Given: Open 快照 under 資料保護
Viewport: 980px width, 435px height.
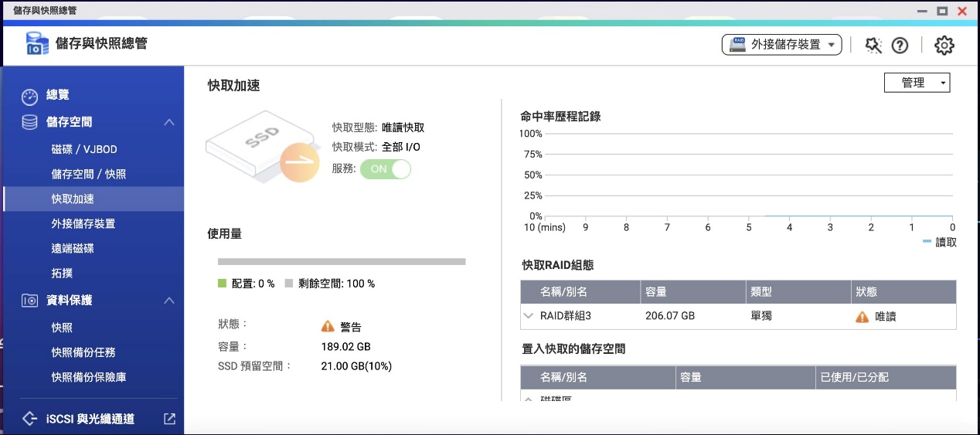Looking at the screenshot, I should click(62, 328).
